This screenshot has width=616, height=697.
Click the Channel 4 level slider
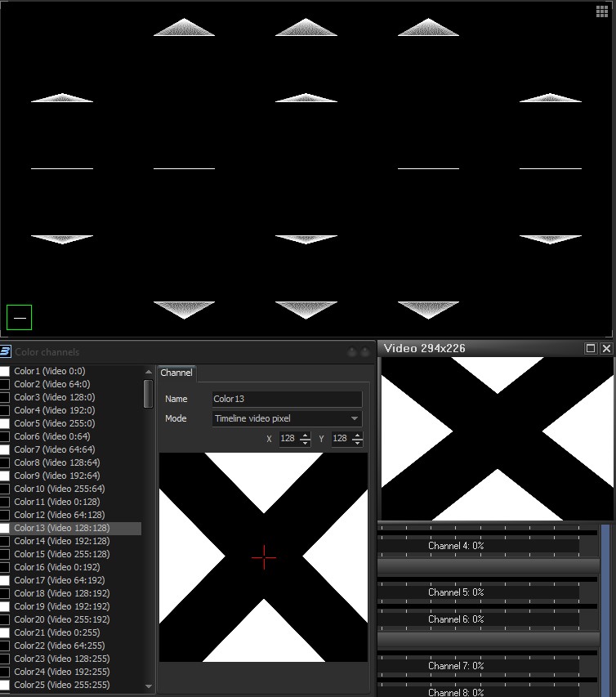click(x=478, y=546)
